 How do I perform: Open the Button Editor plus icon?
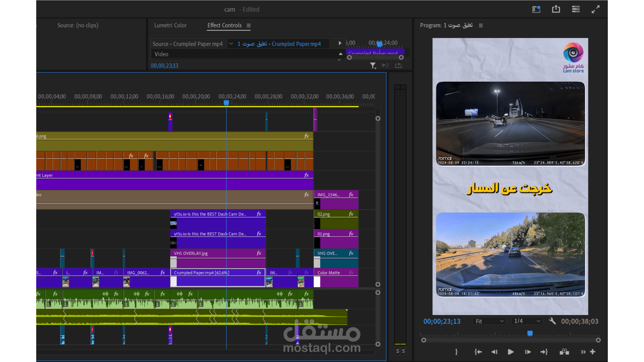click(593, 352)
